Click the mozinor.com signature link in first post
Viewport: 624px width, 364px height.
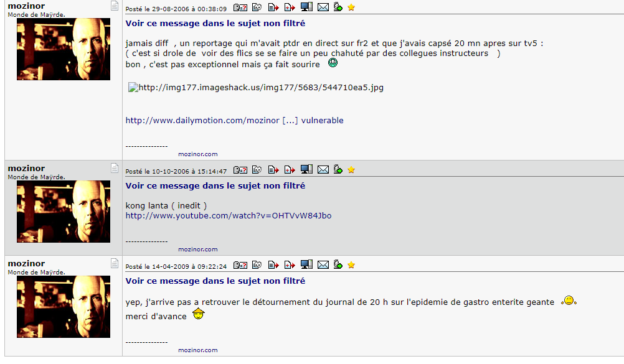click(x=198, y=154)
